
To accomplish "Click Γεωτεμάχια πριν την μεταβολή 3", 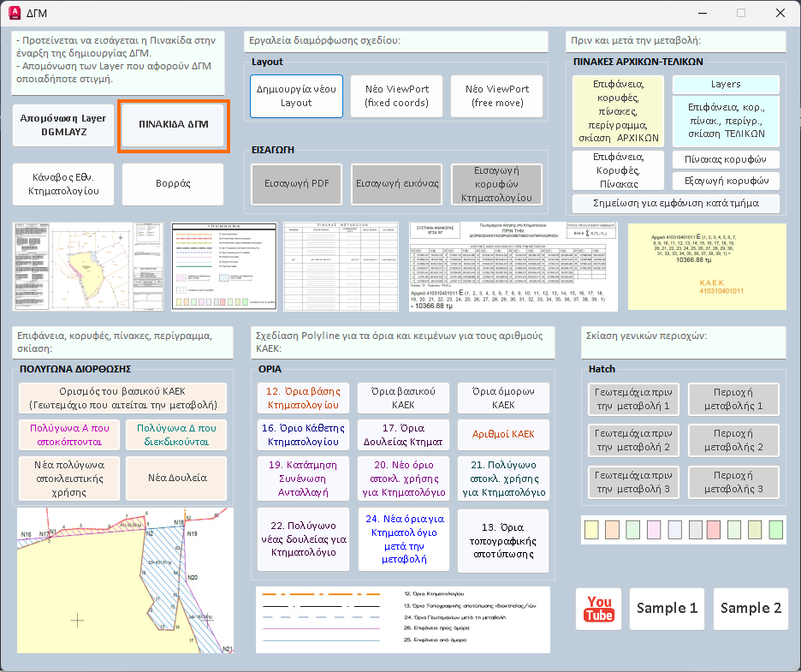I will [633, 483].
